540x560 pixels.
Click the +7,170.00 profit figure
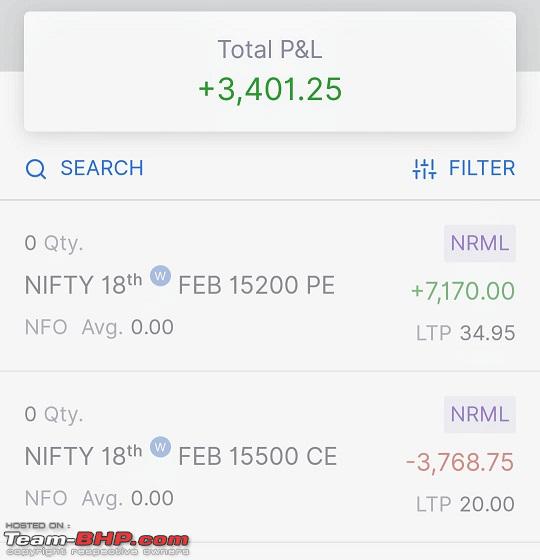[463, 291]
